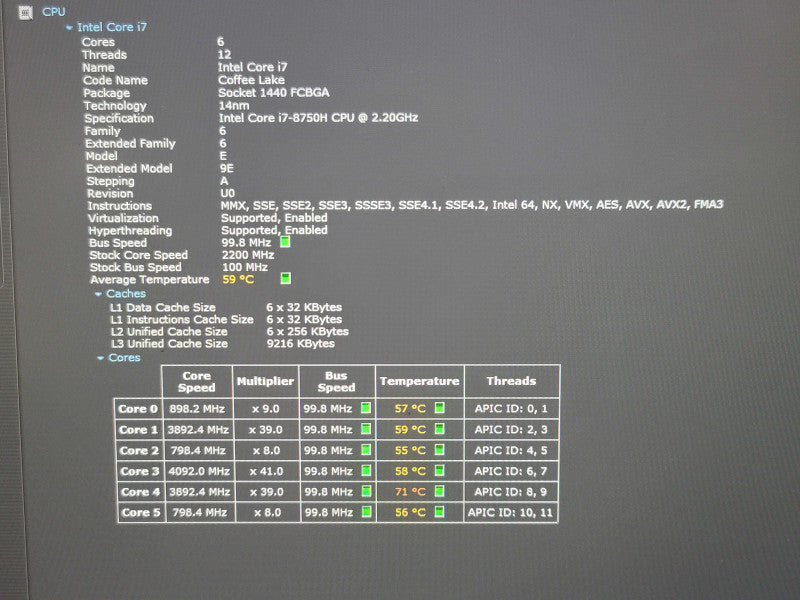The width and height of the screenshot is (800, 600).
Task: Click the Virtualization label
Action: click(123, 218)
